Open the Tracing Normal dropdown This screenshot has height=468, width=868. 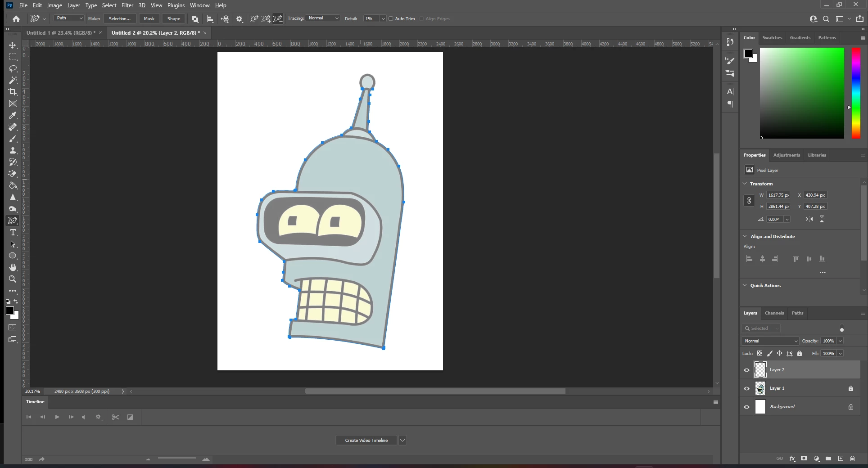323,18
